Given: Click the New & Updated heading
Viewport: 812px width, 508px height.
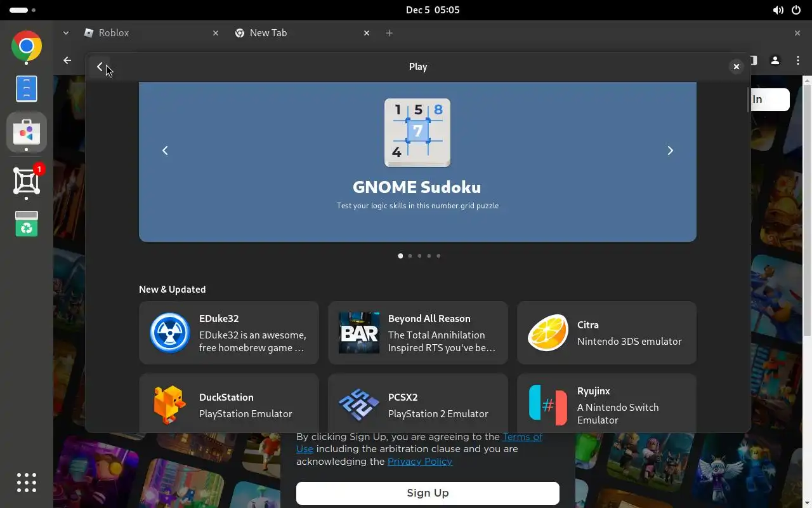Looking at the screenshot, I should 173,290.
